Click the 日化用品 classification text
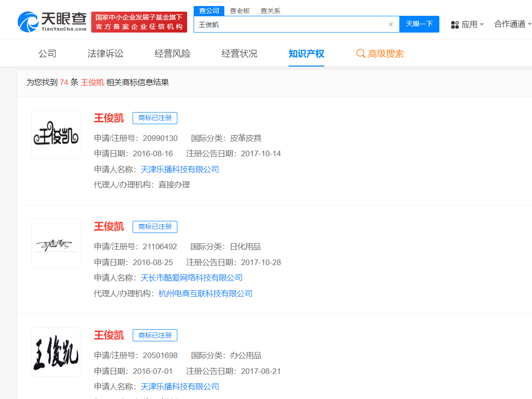532x399 pixels. click(x=245, y=247)
